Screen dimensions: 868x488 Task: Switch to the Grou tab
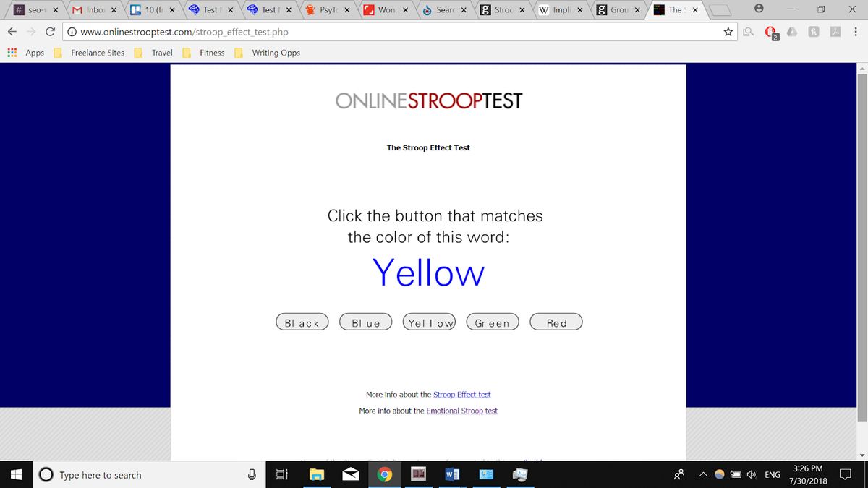pos(619,10)
